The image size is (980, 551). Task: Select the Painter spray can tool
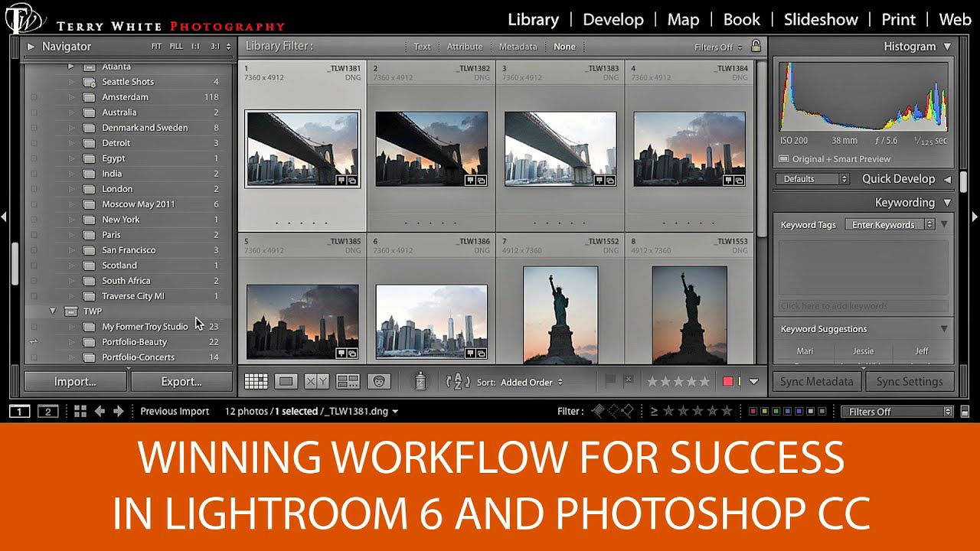tap(420, 381)
